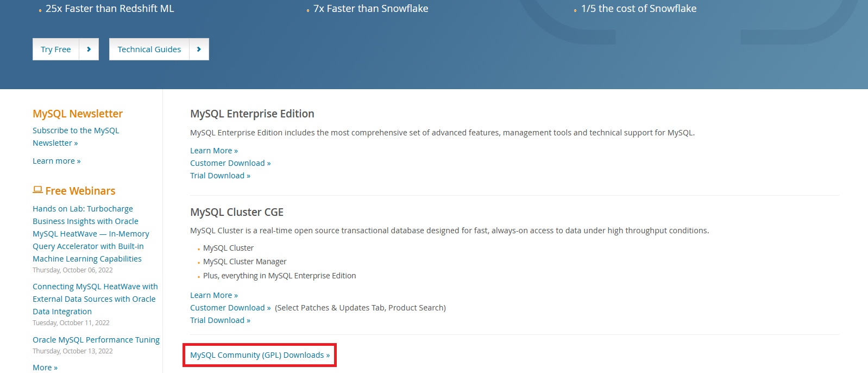Click the arrow icon beside Technical Guides
Screen dimensions: 868x373
point(199,49)
